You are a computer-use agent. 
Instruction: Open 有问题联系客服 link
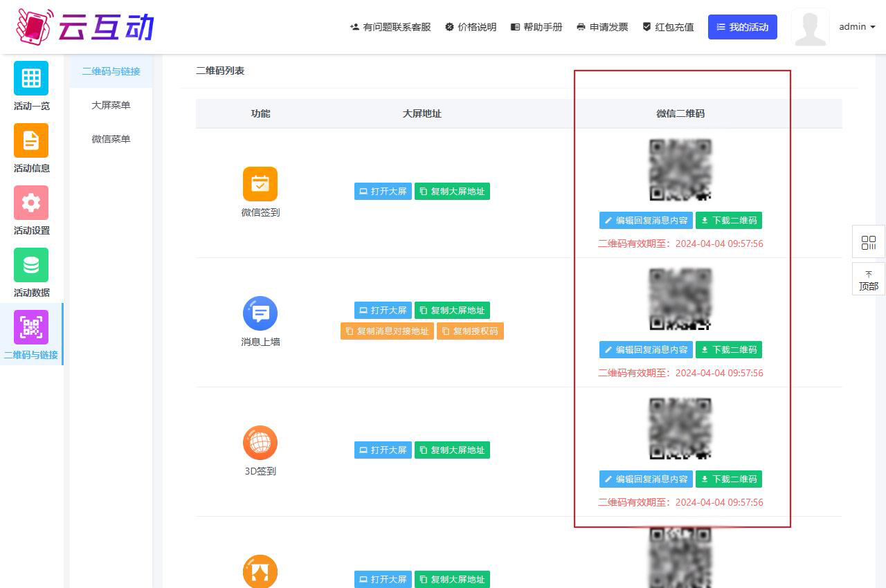click(x=390, y=27)
